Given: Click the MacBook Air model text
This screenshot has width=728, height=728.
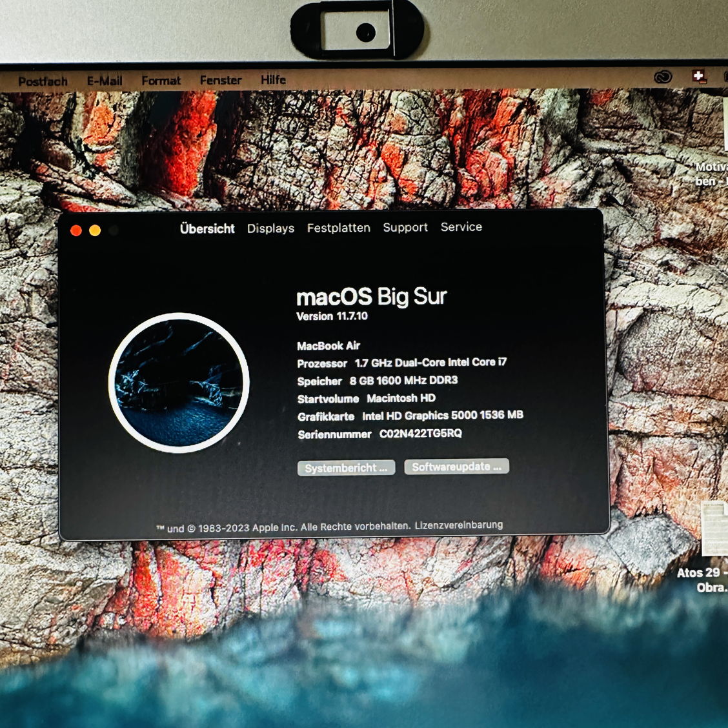Looking at the screenshot, I should (x=329, y=345).
